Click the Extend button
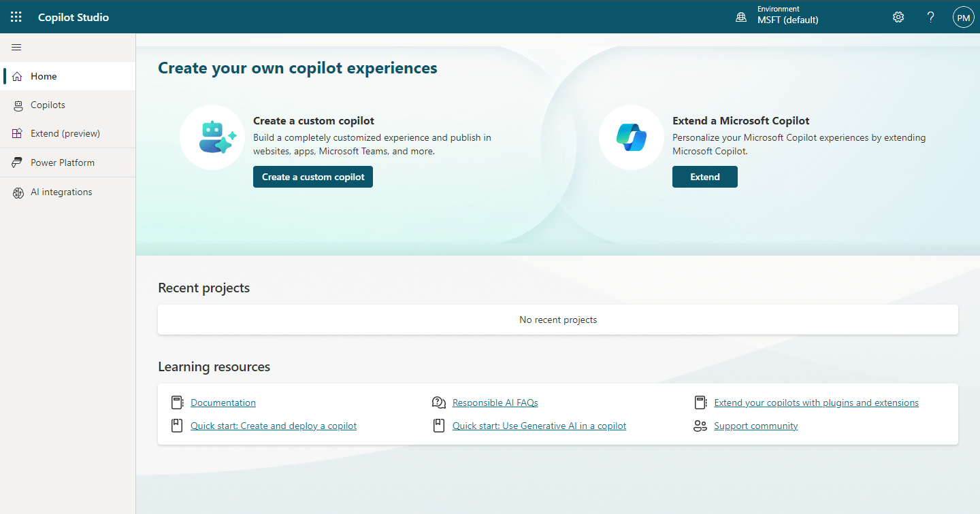Image resolution: width=980 pixels, height=514 pixels. [x=705, y=177]
